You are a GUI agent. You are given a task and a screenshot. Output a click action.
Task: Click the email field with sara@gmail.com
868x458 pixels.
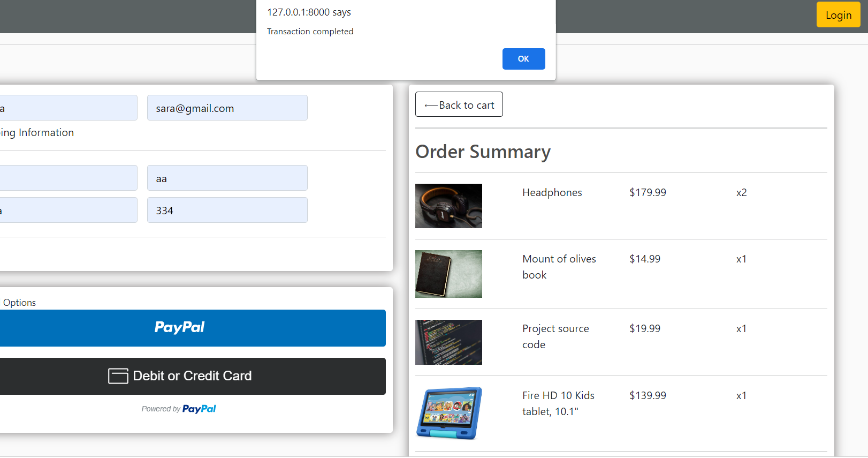point(227,108)
